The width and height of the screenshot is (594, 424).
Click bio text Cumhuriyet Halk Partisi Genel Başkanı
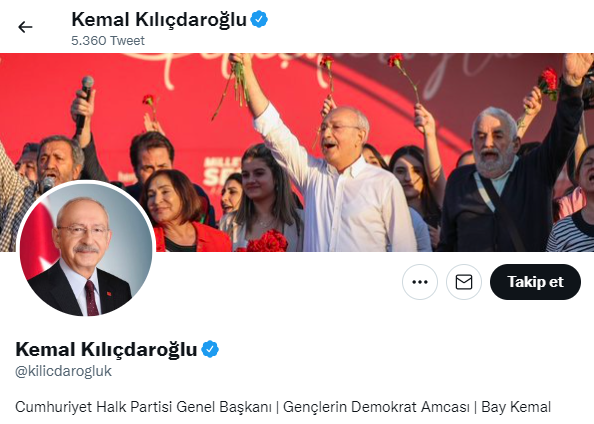(x=144, y=407)
